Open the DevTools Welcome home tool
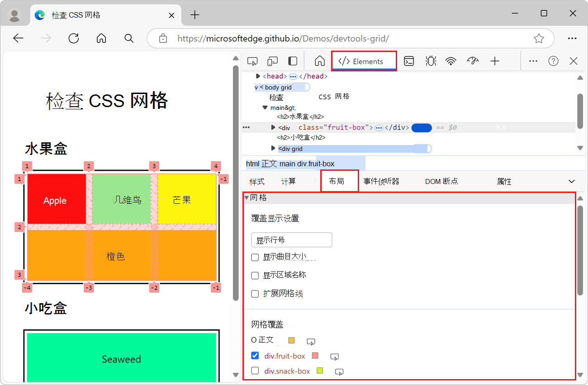 320,61
